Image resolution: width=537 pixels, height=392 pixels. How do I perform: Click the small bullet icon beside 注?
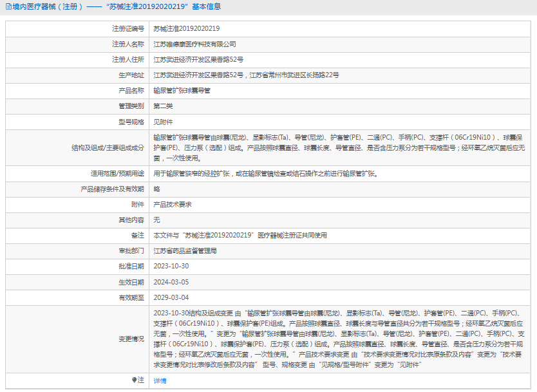(134, 380)
